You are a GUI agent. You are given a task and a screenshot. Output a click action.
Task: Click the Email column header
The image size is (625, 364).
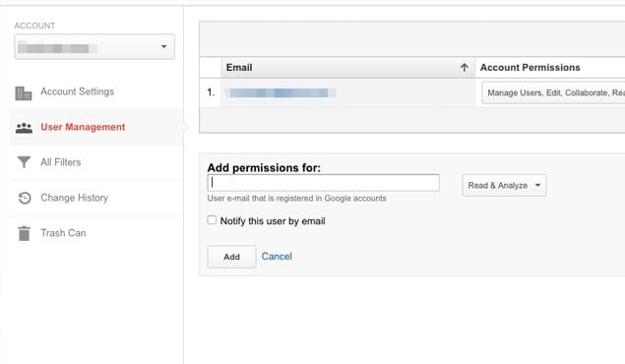[x=239, y=68]
